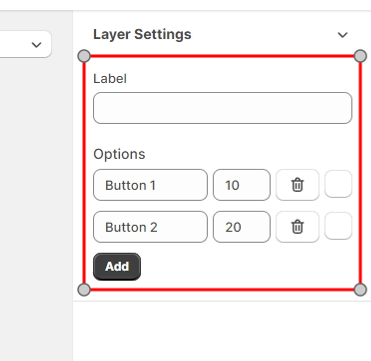The height and width of the screenshot is (361, 371).
Task: Select the value field containing 10
Action: [x=242, y=185]
